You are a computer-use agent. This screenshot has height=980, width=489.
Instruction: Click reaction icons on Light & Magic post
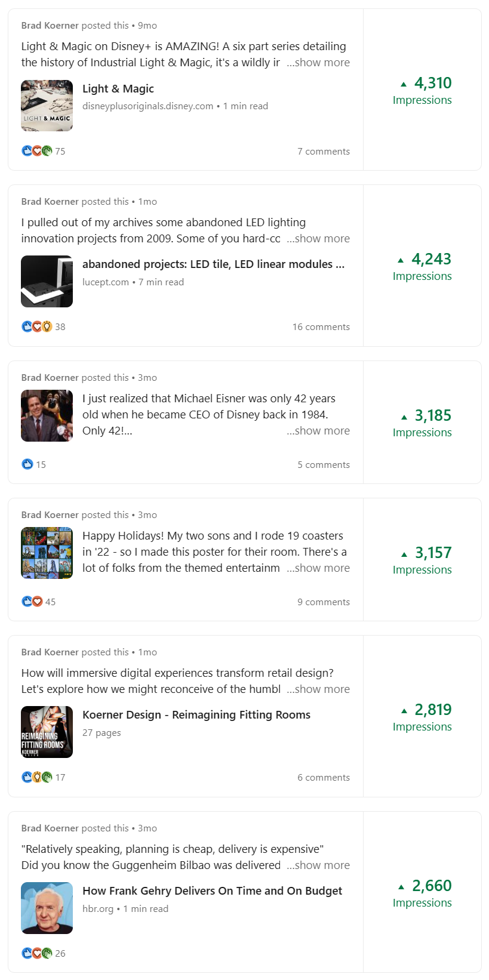37,151
